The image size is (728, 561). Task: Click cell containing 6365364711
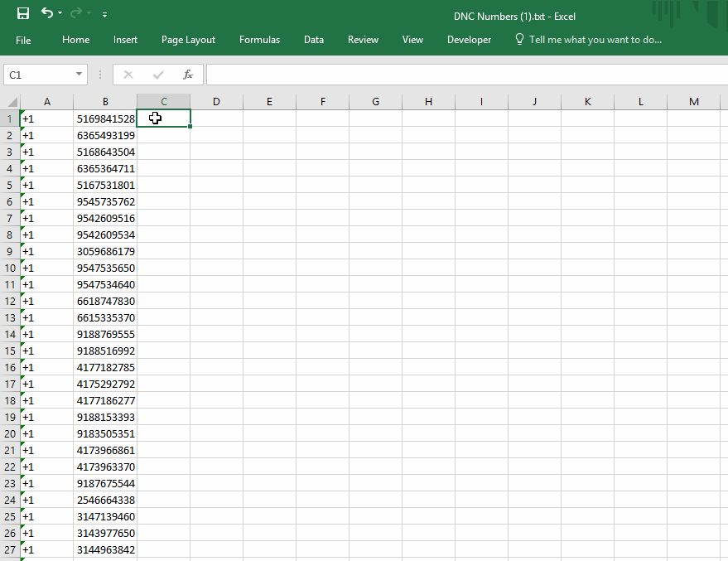(x=105, y=168)
